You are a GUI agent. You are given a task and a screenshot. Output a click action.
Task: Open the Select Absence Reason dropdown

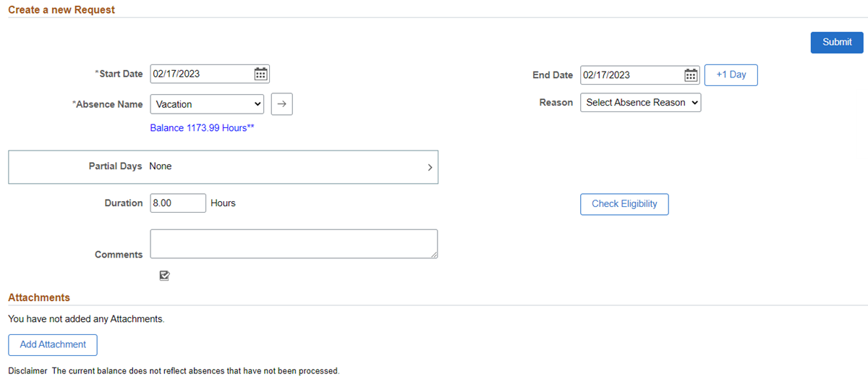640,103
